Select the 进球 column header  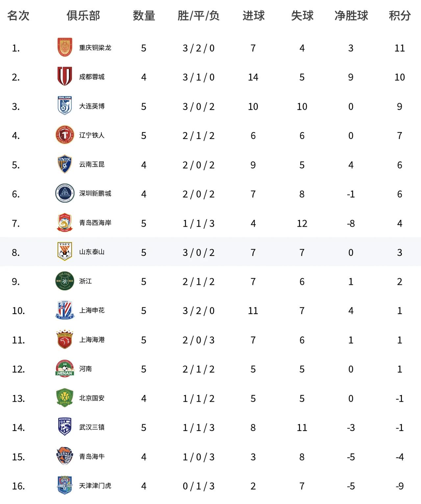(x=253, y=15)
